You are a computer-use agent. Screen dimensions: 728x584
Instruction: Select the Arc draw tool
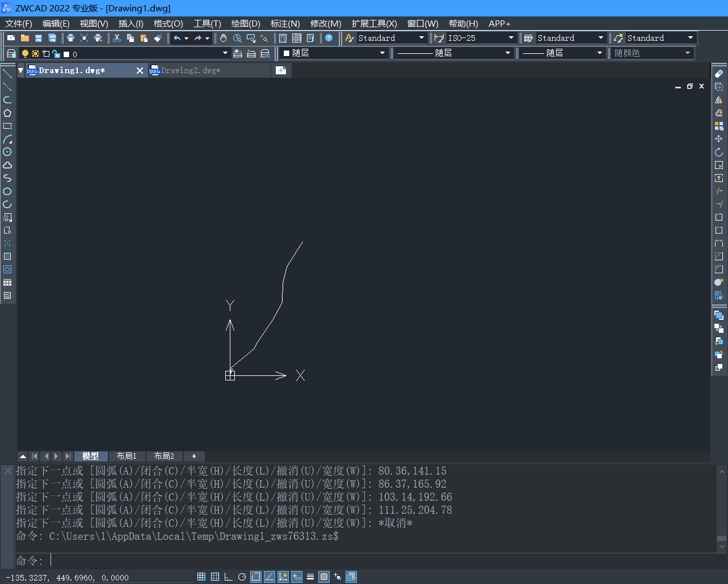click(x=7, y=139)
